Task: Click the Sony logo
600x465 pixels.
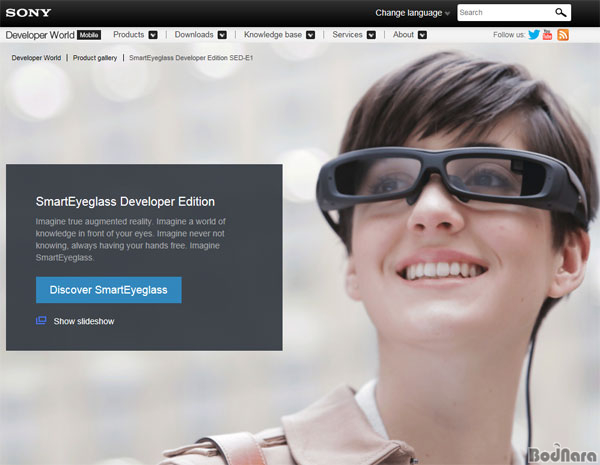Action: (28, 13)
